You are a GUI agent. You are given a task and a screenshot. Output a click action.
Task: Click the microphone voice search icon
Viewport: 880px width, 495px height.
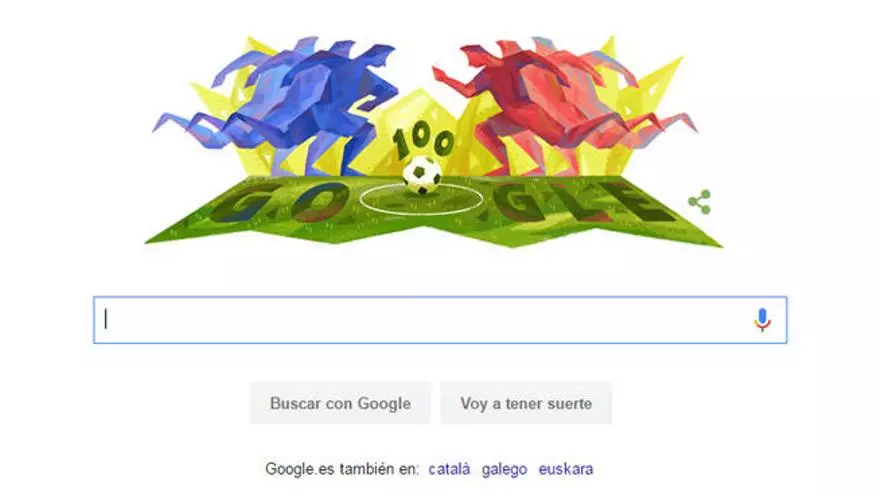[762, 319]
